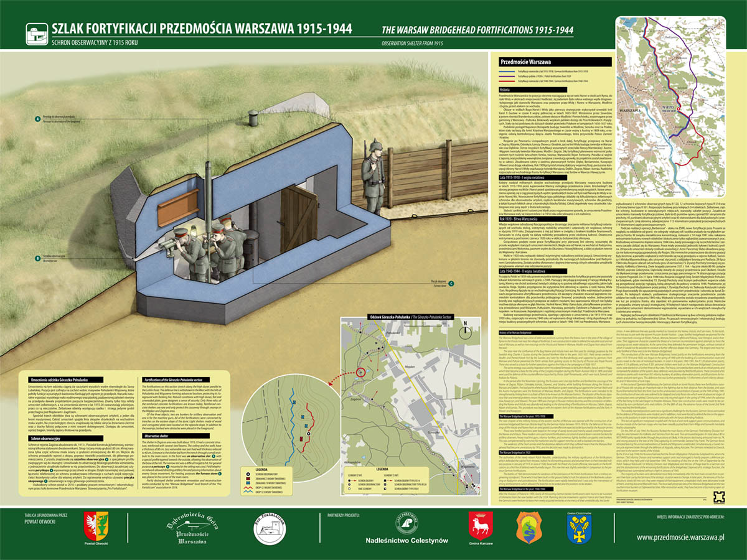Open the www.przedmoscie.warszawa.pl web address
This screenshot has width=747, height=560.
pyautogui.click(x=682, y=537)
